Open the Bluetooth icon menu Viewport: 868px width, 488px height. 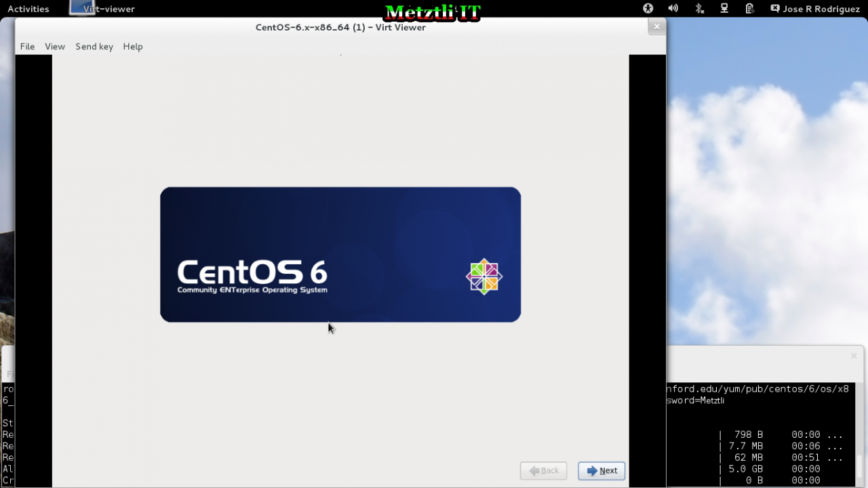[x=699, y=9]
